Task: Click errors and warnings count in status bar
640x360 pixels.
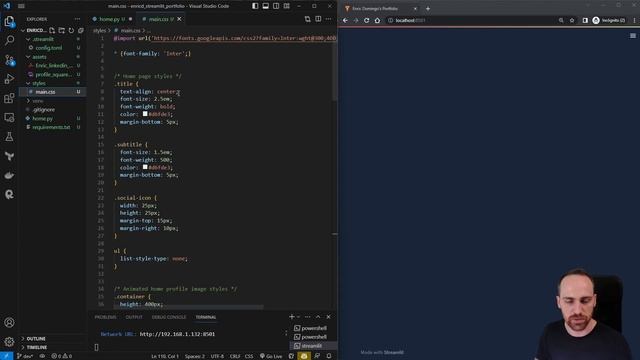Action: [x=62, y=356]
